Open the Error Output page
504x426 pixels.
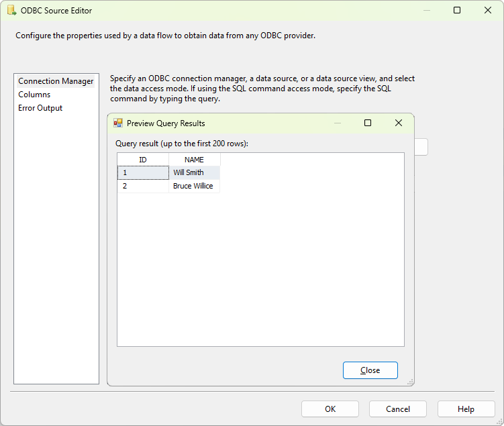(x=40, y=108)
